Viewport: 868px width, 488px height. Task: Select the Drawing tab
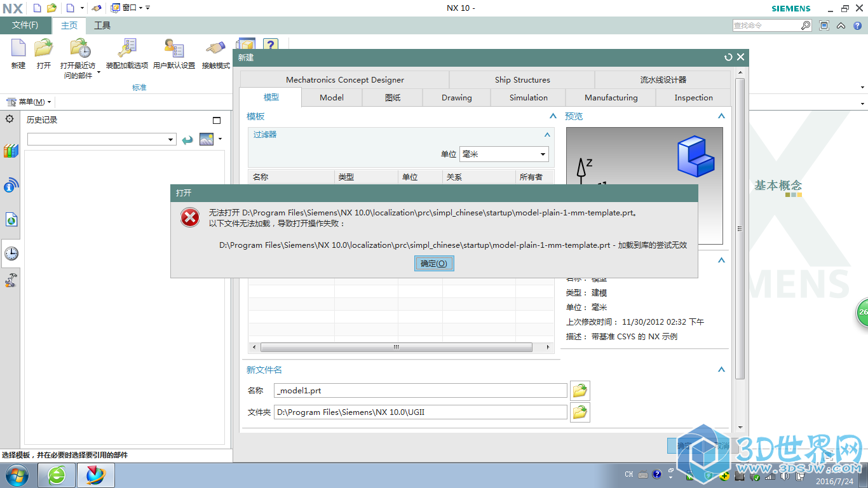coord(457,97)
